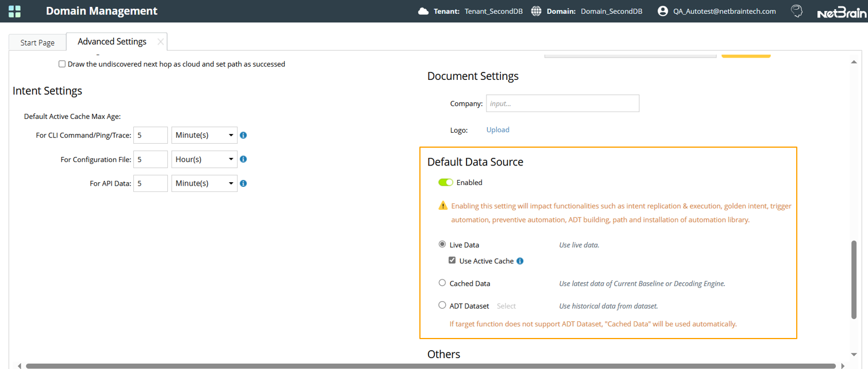Open the Configuration File Hour(s) dropdown
This screenshot has width=868, height=369.
(x=205, y=159)
